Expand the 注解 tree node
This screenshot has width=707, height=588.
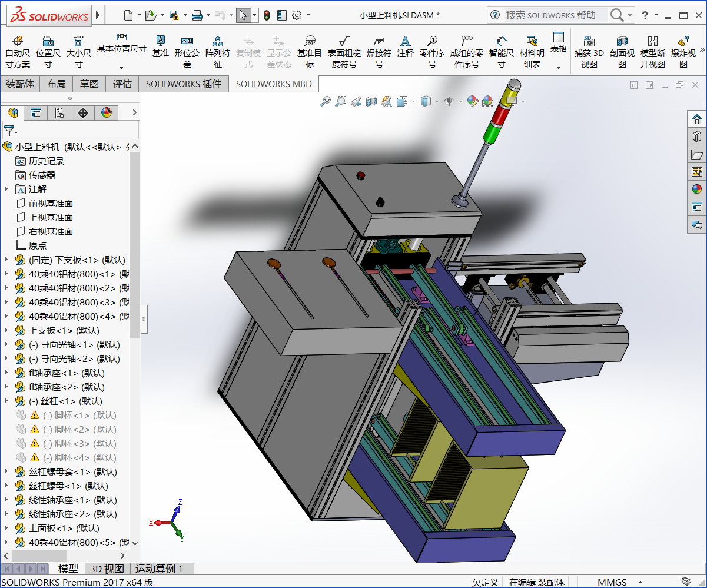(6, 189)
